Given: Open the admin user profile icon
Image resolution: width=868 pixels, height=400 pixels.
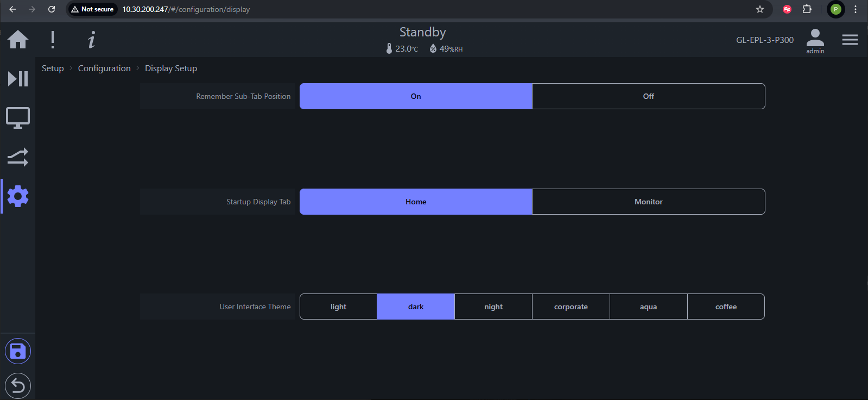Looking at the screenshot, I should (815, 41).
